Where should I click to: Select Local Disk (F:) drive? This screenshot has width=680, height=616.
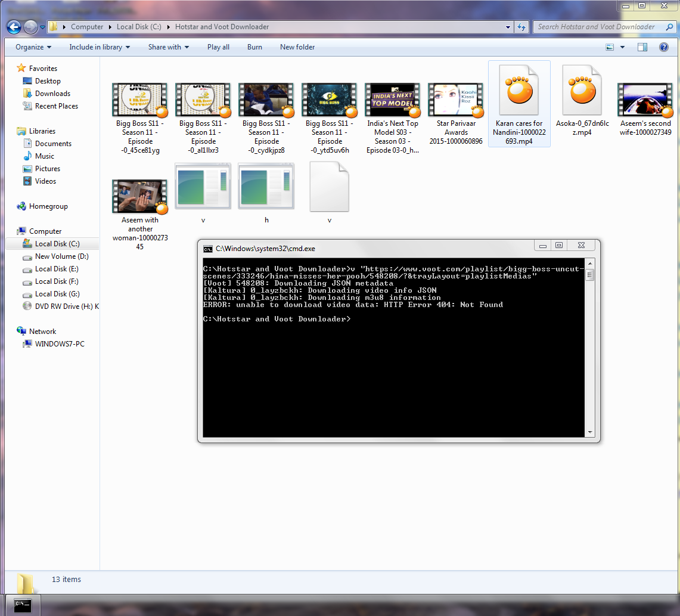tap(57, 281)
